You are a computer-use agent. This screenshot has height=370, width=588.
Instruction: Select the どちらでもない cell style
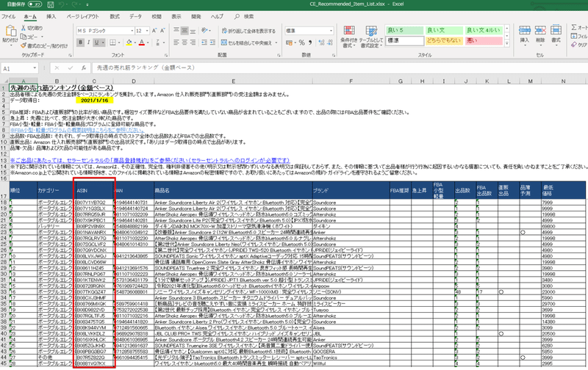tap(445, 40)
